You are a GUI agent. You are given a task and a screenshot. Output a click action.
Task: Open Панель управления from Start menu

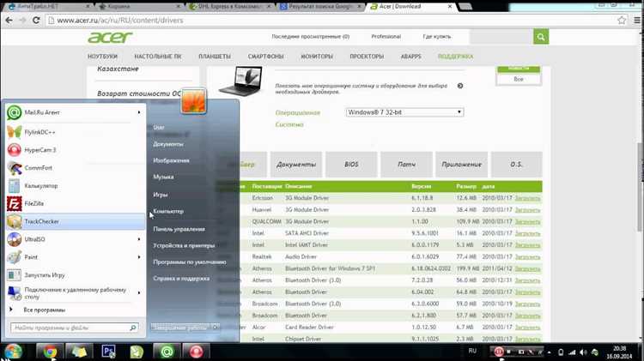(179, 229)
